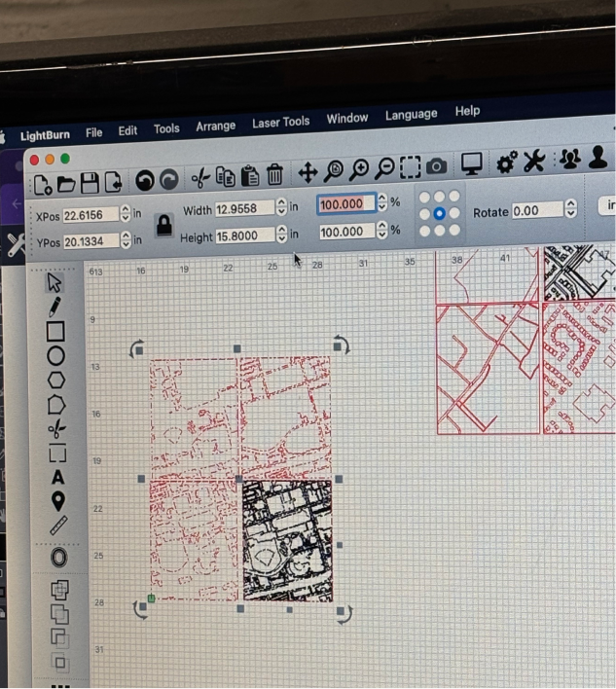This screenshot has width=616, height=689.
Task: Open Settings with the gears icon
Action: click(x=507, y=163)
